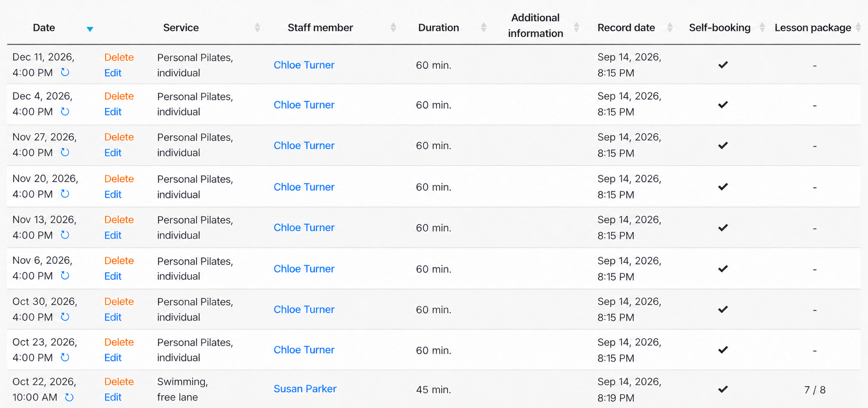This screenshot has width=868, height=408.
Task: Edit the Nov 6, 2026 booking
Action: coord(113,276)
